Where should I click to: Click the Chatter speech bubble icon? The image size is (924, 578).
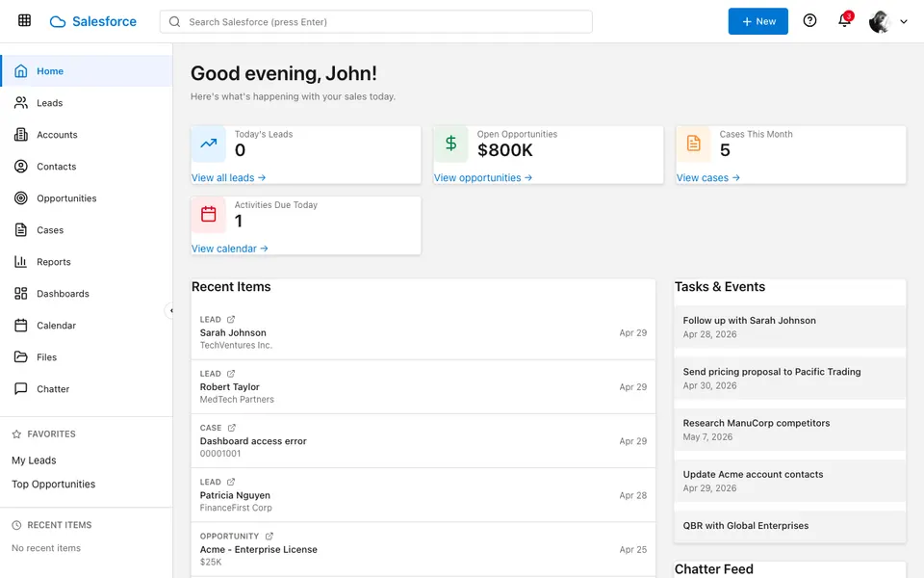20,388
